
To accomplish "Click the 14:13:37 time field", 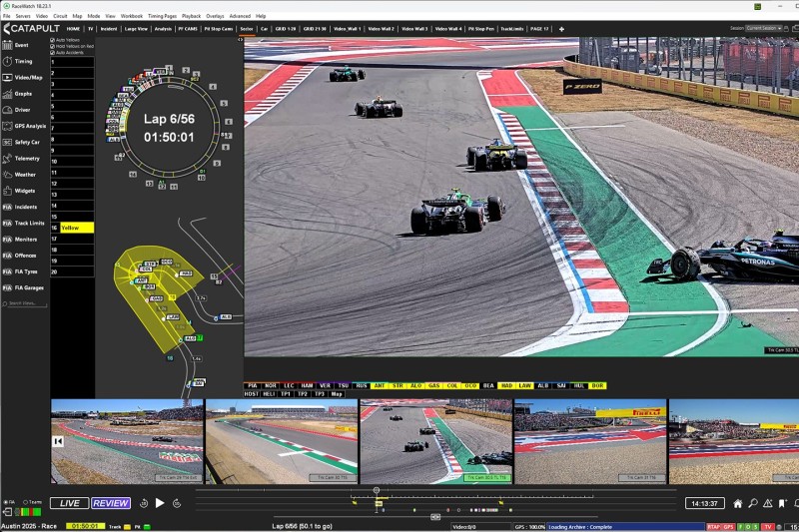I will [704, 503].
